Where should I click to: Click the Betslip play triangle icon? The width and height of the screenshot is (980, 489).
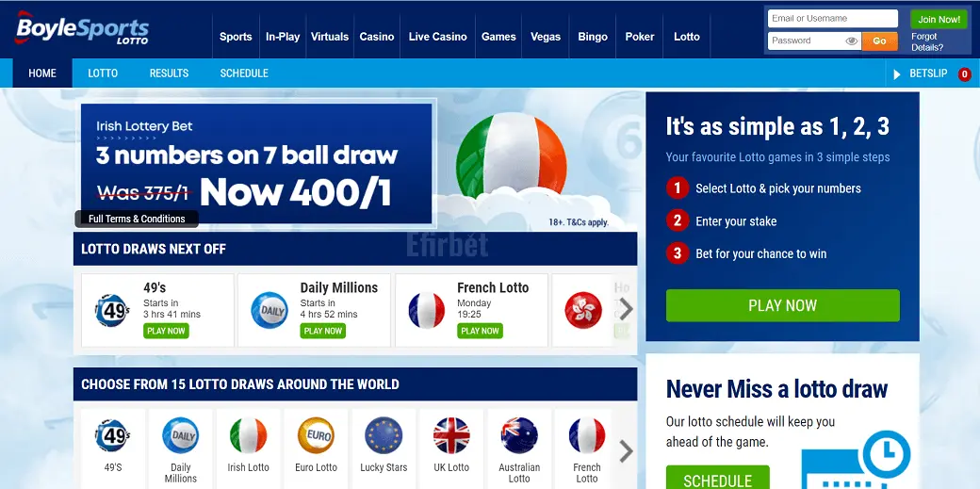click(x=897, y=74)
